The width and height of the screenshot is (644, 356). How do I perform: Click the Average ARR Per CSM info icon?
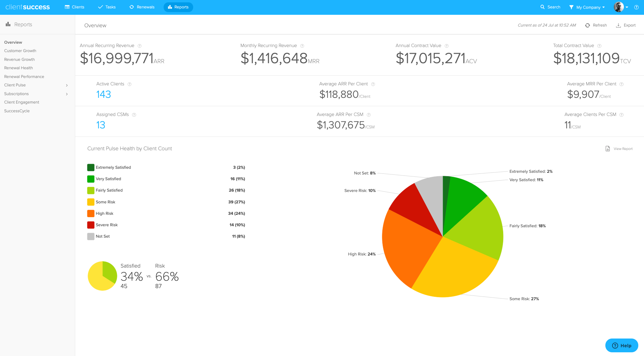(x=369, y=115)
